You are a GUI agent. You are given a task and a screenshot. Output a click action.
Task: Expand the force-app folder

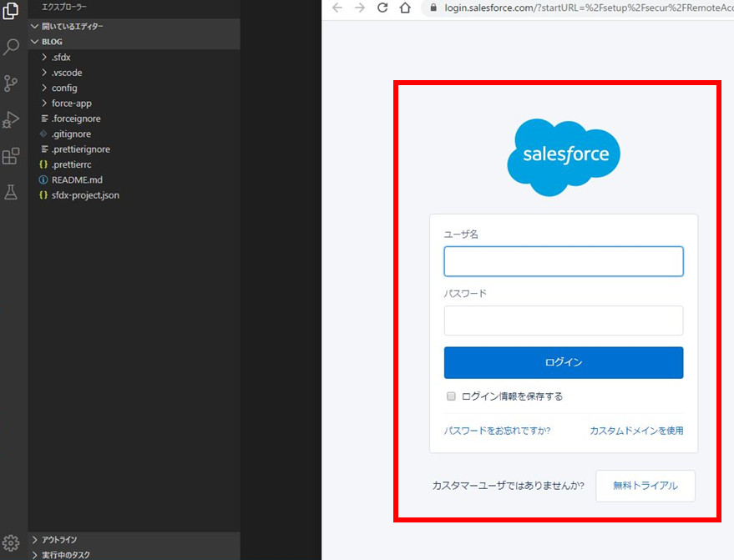[x=71, y=103]
